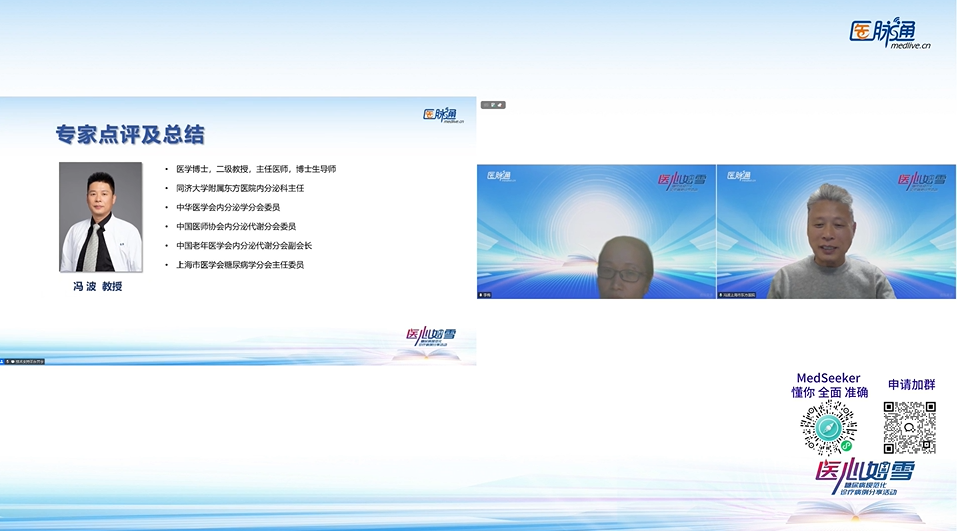The height and width of the screenshot is (531, 957).
Task: Click the line 同济大学附属东方医院内分泌科主任
Action: 240,188
